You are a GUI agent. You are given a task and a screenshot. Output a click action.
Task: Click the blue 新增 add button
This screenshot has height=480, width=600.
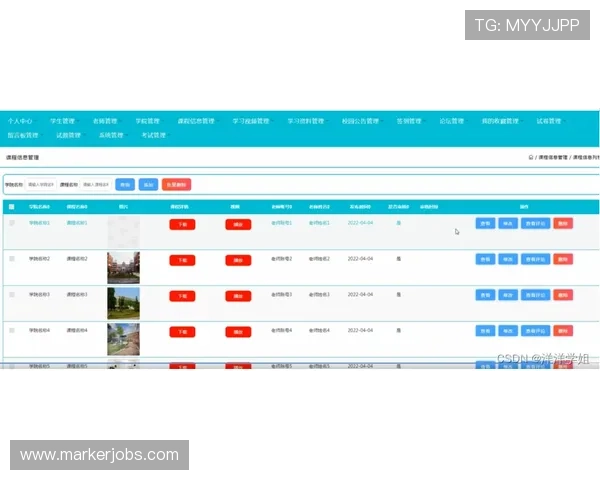pyautogui.click(x=149, y=185)
